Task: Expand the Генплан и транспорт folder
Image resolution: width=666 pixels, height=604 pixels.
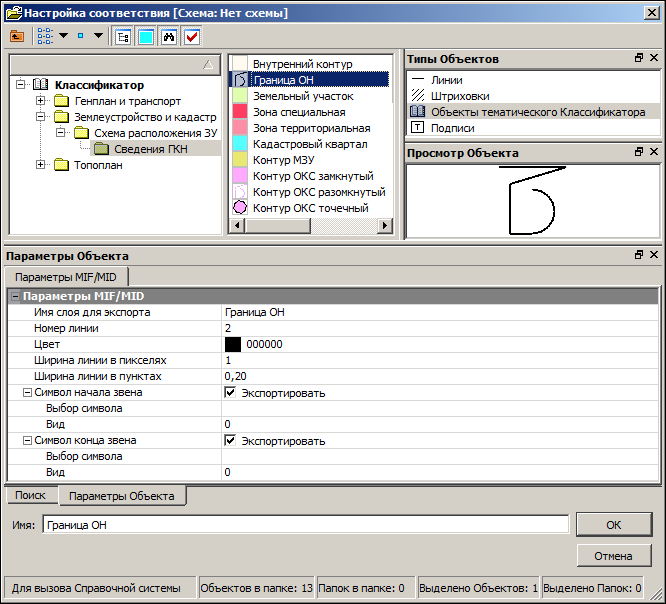Action: 40,101
